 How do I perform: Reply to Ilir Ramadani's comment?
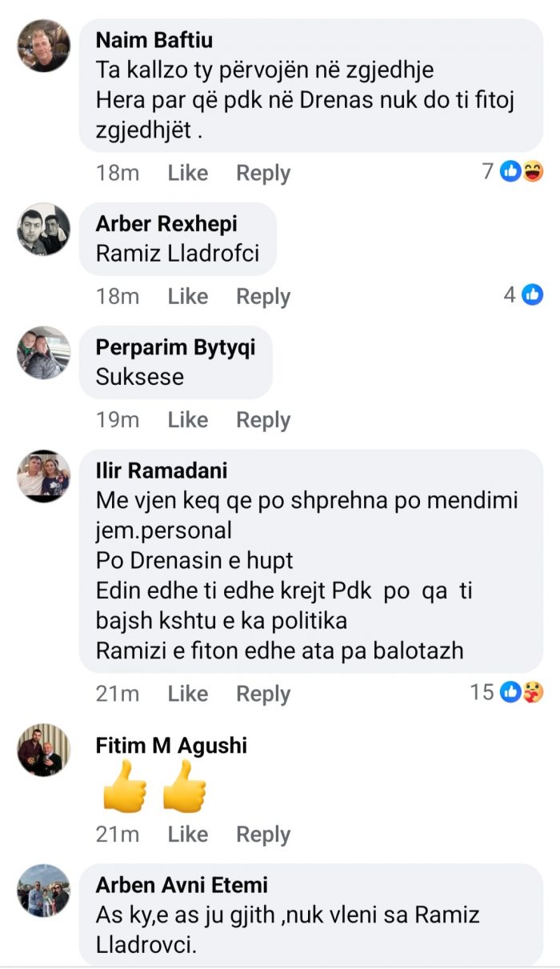pos(262,695)
